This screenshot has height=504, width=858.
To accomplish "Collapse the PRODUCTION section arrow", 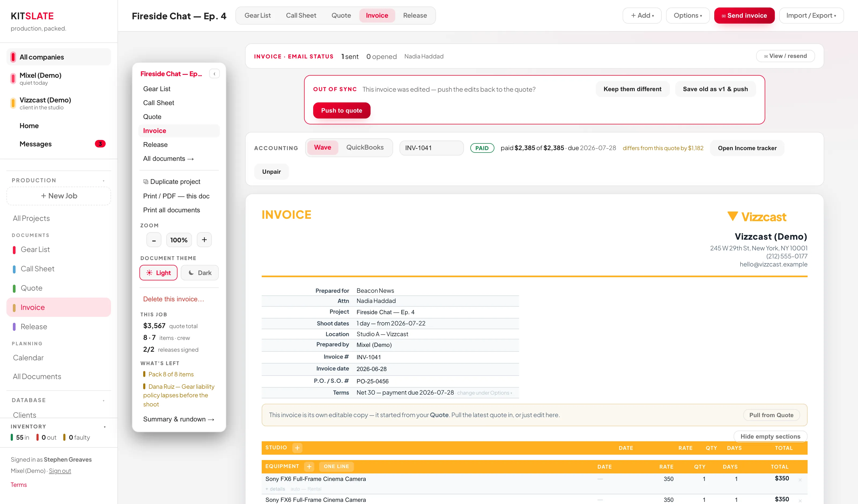I will click(103, 180).
